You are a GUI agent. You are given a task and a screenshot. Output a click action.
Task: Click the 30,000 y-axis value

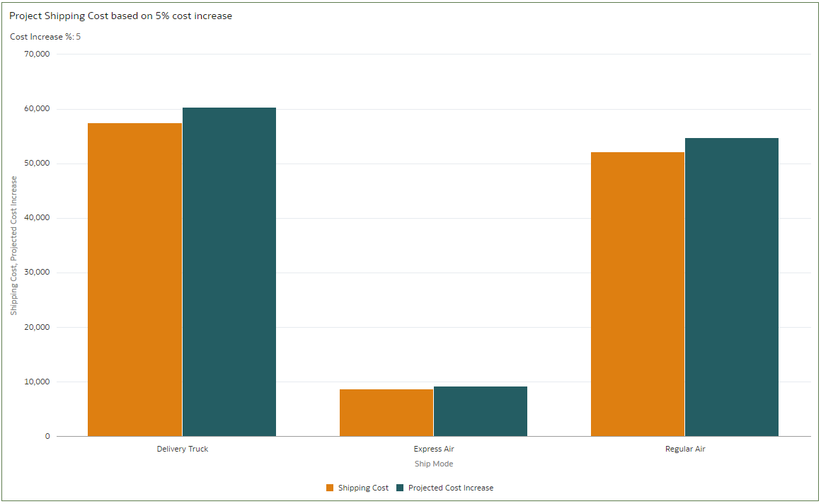(37, 273)
